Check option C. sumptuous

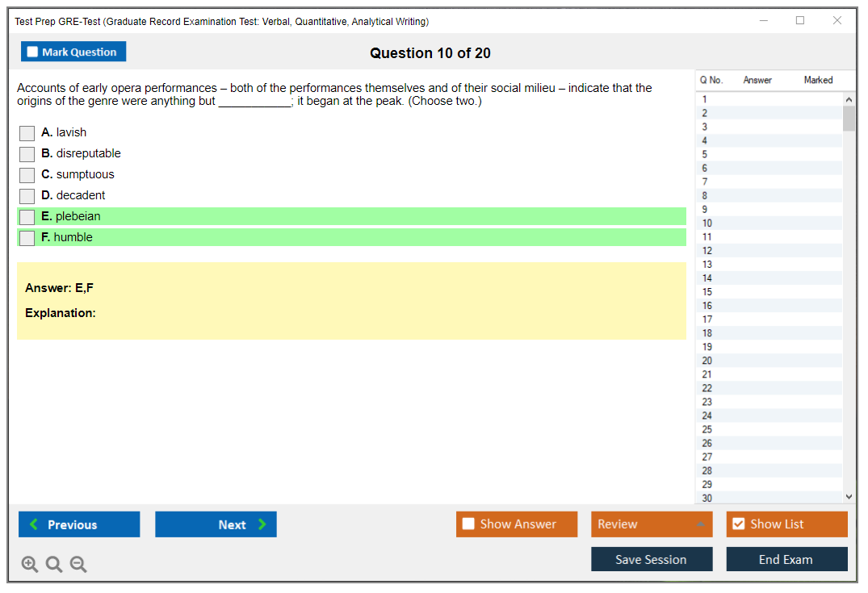(27, 175)
